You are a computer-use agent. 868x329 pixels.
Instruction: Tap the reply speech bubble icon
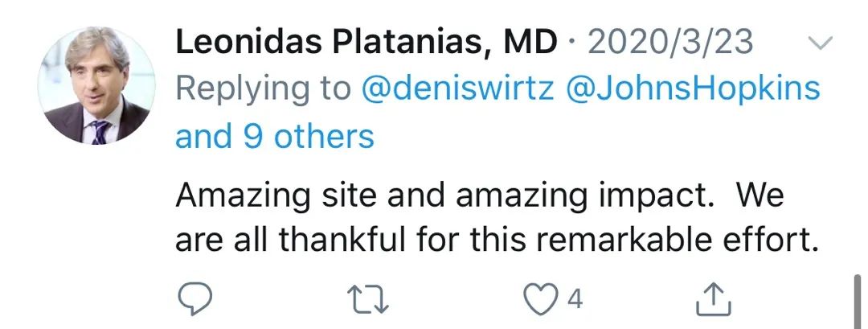(x=194, y=299)
